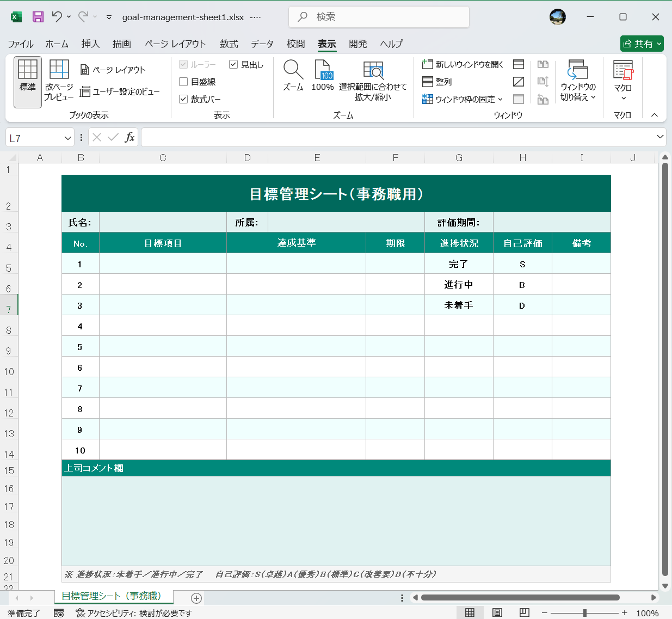Image resolution: width=672 pixels, height=619 pixels.
Task: Open the ファイル menu
Action: (21, 44)
